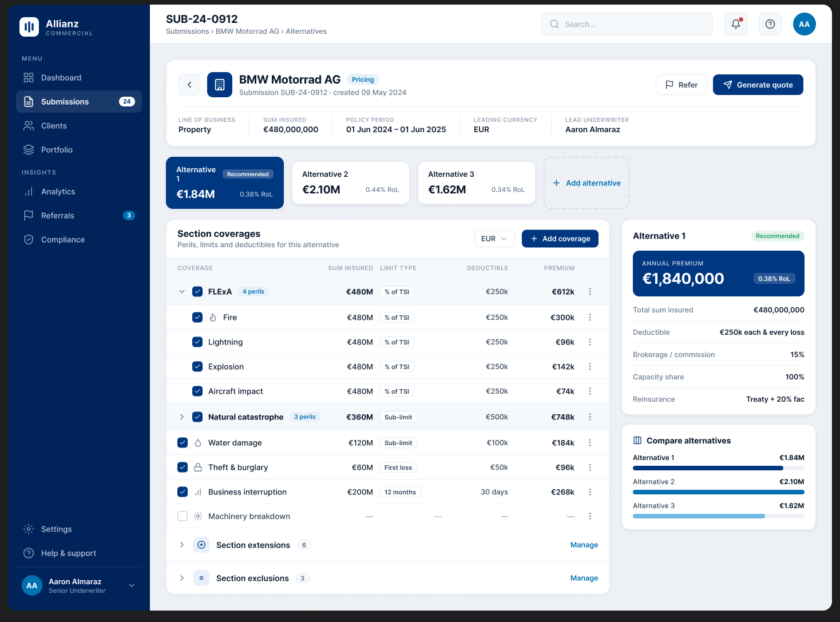
Task: Click the Generate quote button
Action: tap(758, 85)
